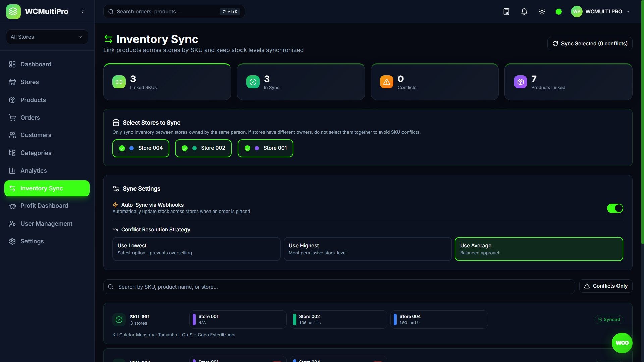Click Sync Selected button
The height and width of the screenshot is (362, 644).
pos(590,44)
